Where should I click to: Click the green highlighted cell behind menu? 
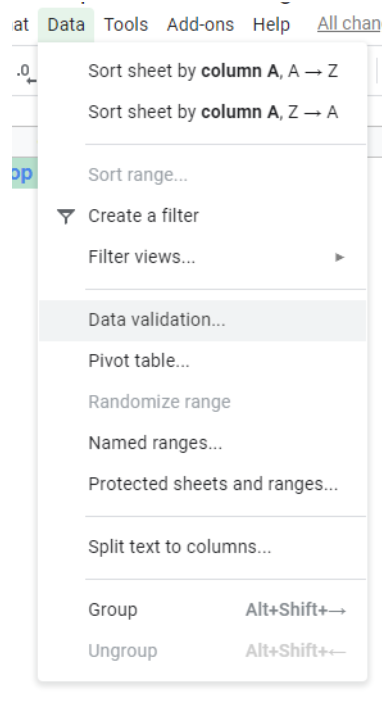[24, 173]
